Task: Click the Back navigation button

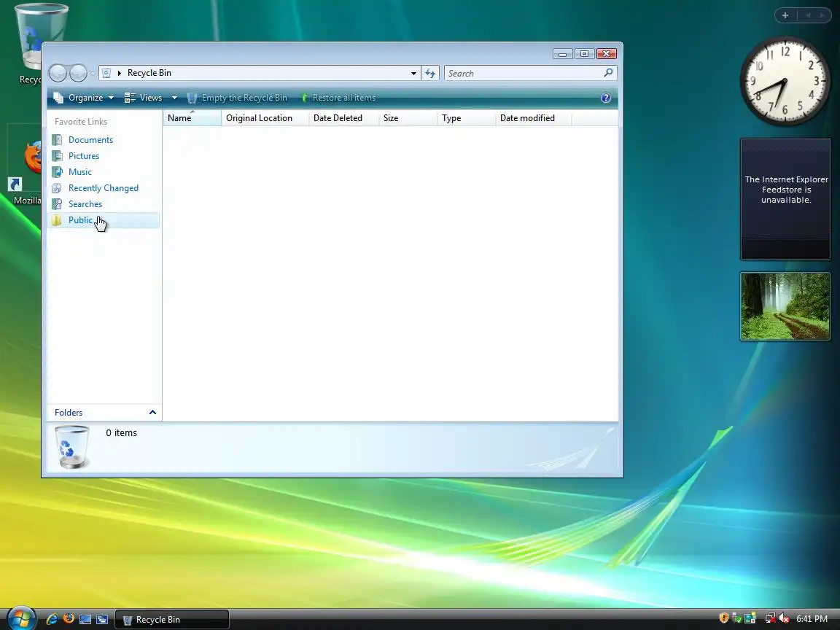Action: (58, 73)
